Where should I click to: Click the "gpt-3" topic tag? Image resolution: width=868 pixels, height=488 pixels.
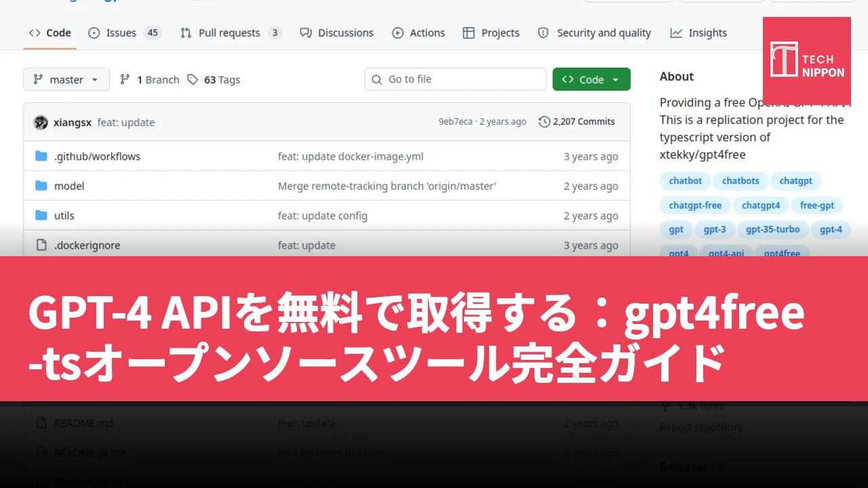(x=715, y=229)
